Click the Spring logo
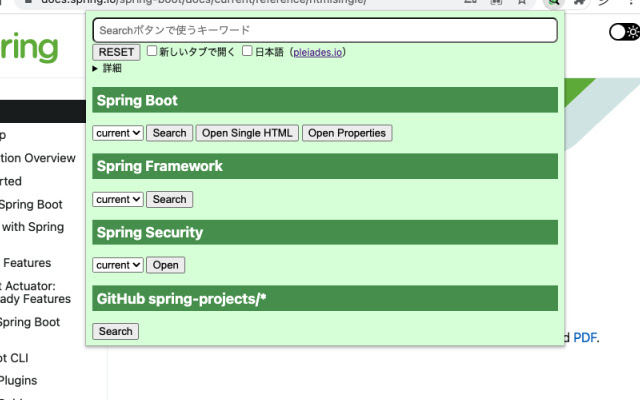The image size is (640, 400). (x=29, y=47)
